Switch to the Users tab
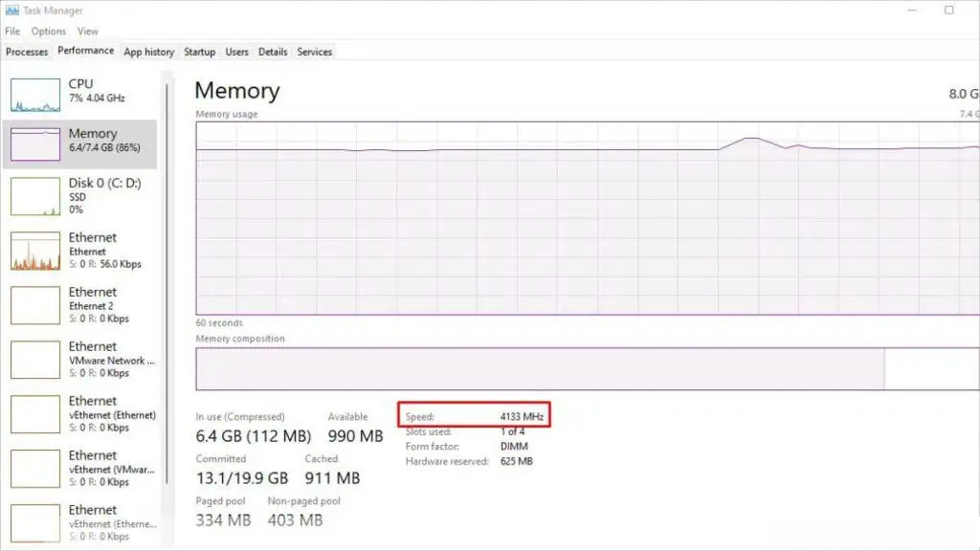This screenshot has height=551, width=980. 236,52
